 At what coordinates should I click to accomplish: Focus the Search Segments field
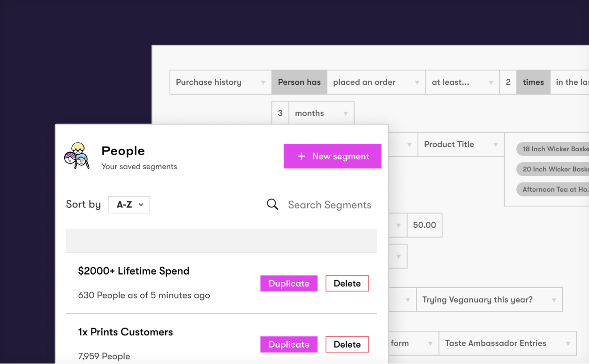click(330, 205)
